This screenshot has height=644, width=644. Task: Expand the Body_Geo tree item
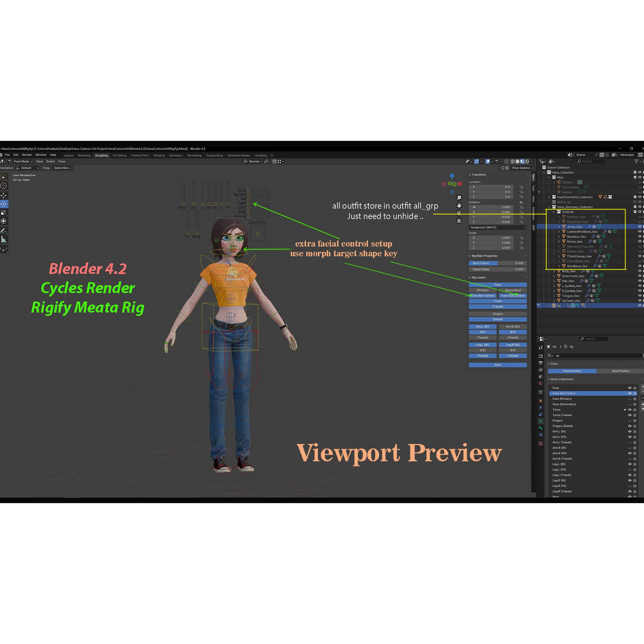(x=554, y=271)
